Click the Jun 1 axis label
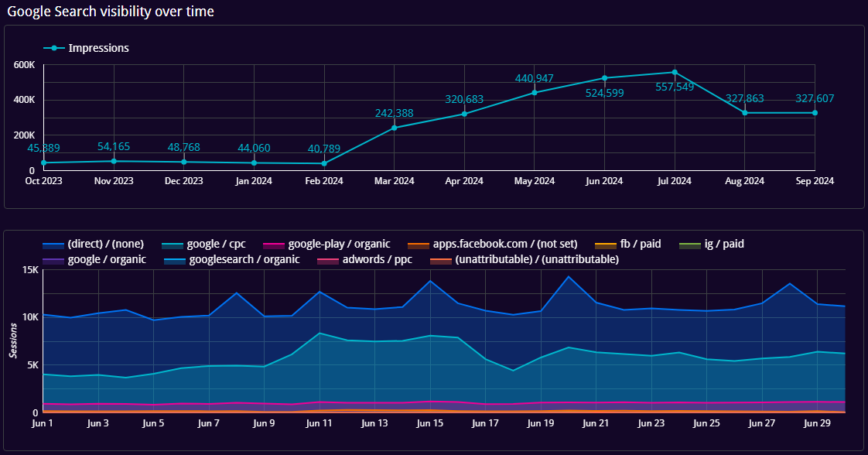 [x=43, y=423]
